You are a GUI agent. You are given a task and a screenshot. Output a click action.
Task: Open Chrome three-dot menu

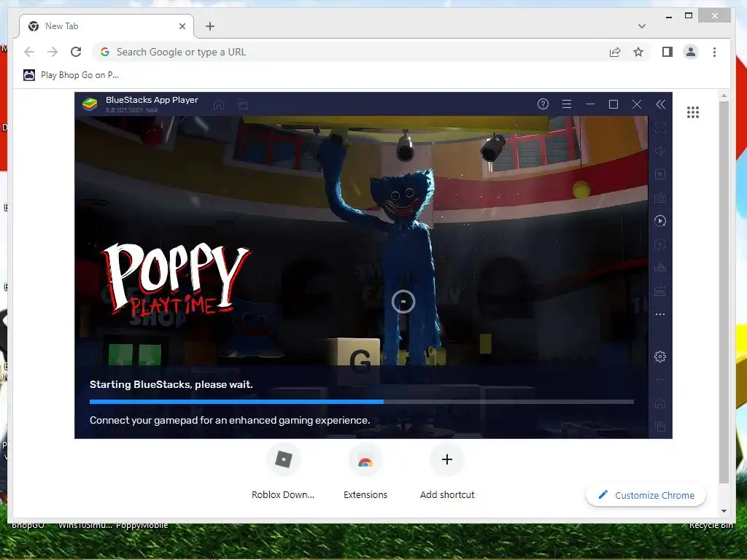pyautogui.click(x=714, y=52)
